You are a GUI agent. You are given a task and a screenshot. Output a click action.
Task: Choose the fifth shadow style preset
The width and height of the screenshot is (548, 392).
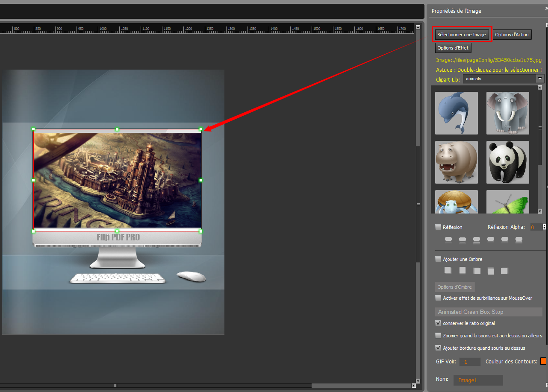point(504,270)
